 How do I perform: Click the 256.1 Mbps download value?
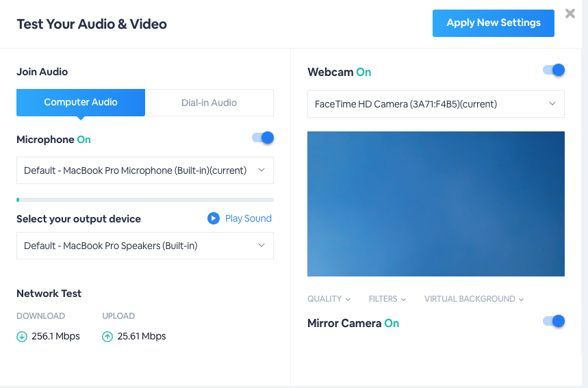click(55, 336)
